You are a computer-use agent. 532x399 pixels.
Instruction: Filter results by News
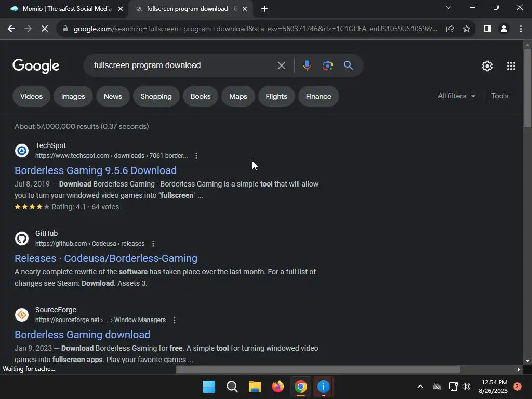pyautogui.click(x=113, y=96)
